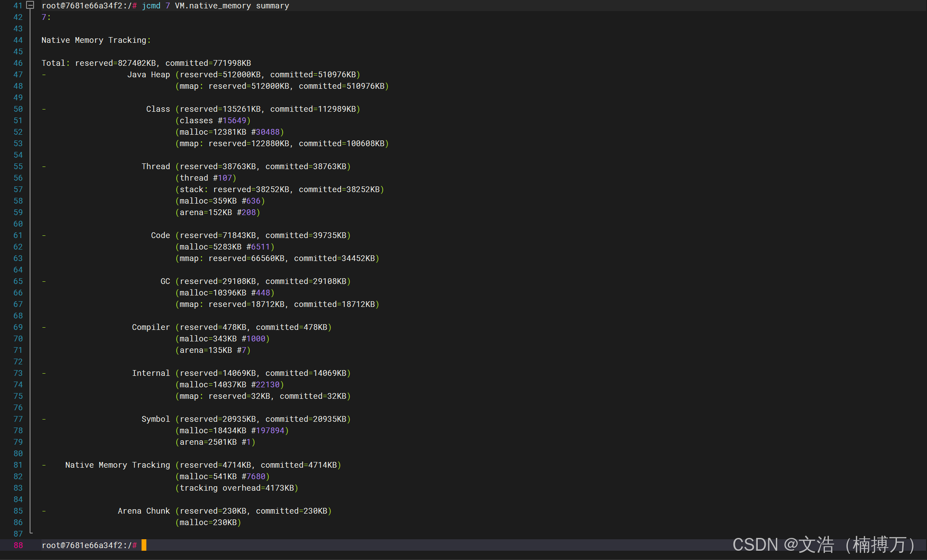Click the 'Compiler' section label

pyautogui.click(x=151, y=327)
